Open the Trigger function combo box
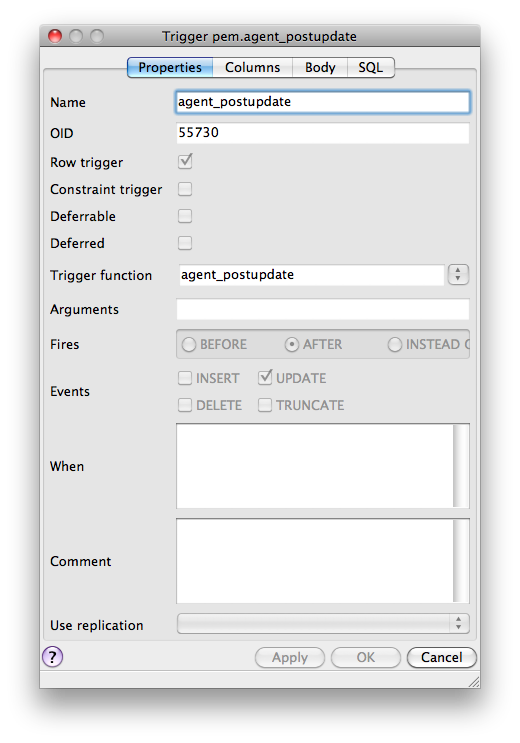This screenshot has width=520, height=743. (x=311, y=275)
